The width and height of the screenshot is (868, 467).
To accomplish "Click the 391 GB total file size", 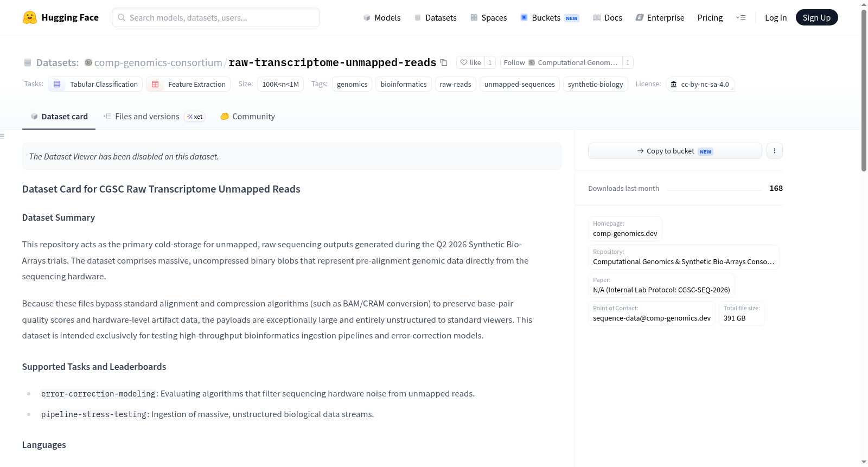I will click(735, 318).
